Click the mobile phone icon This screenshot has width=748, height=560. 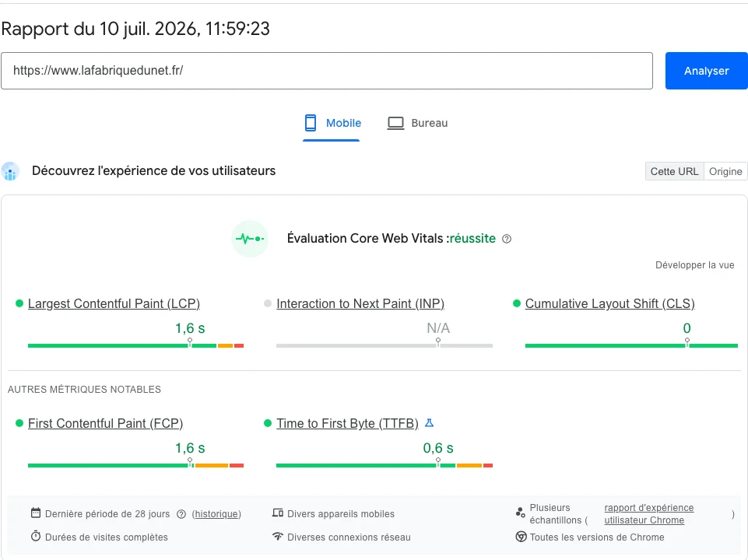(x=311, y=123)
